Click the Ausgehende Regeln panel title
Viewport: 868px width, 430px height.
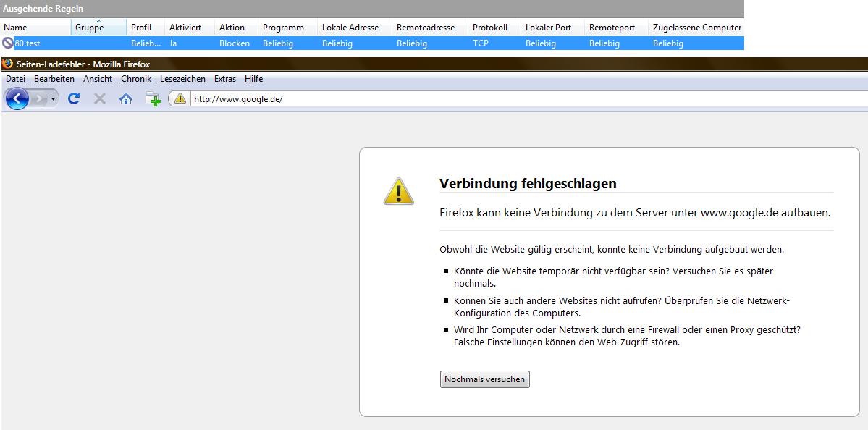pos(43,8)
